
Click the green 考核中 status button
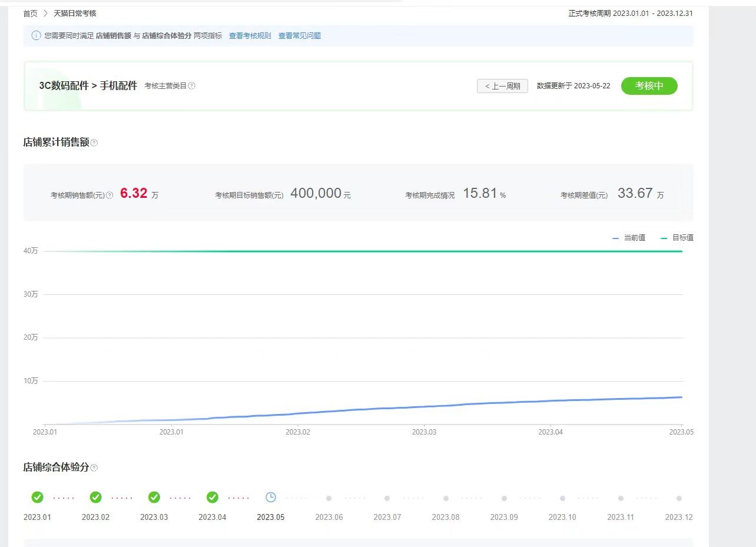pos(649,86)
